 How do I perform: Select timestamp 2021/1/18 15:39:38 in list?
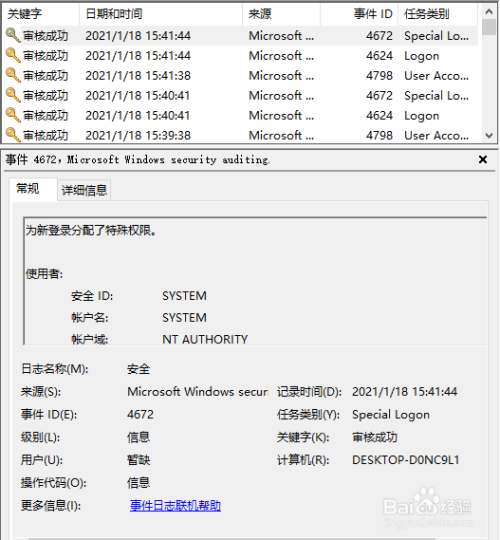click(138, 135)
